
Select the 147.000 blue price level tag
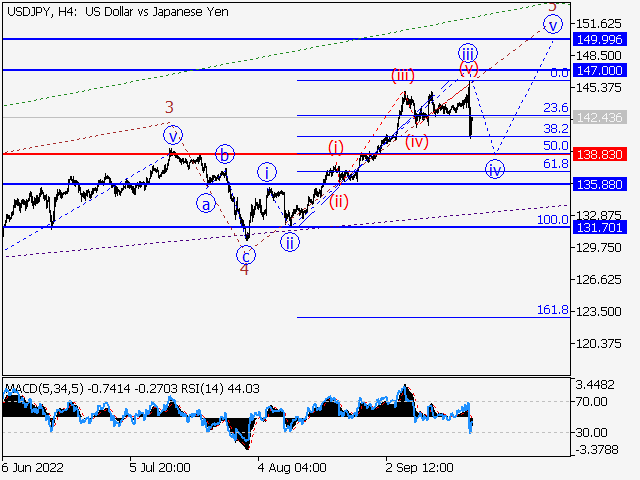tap(599, 70)
